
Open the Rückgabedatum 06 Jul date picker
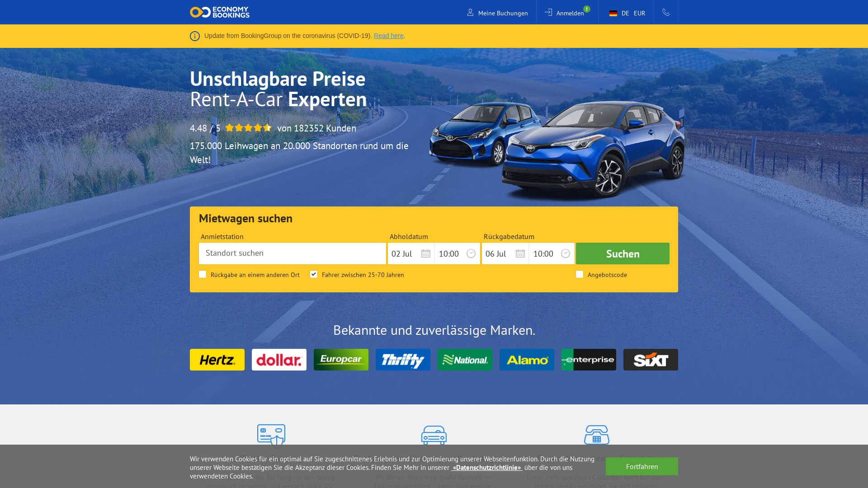[505, 253]
